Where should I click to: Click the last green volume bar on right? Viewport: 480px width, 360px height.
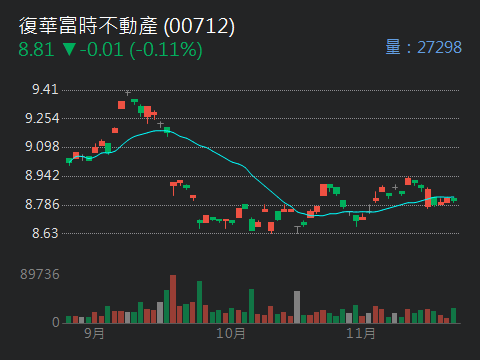point(453,315)
